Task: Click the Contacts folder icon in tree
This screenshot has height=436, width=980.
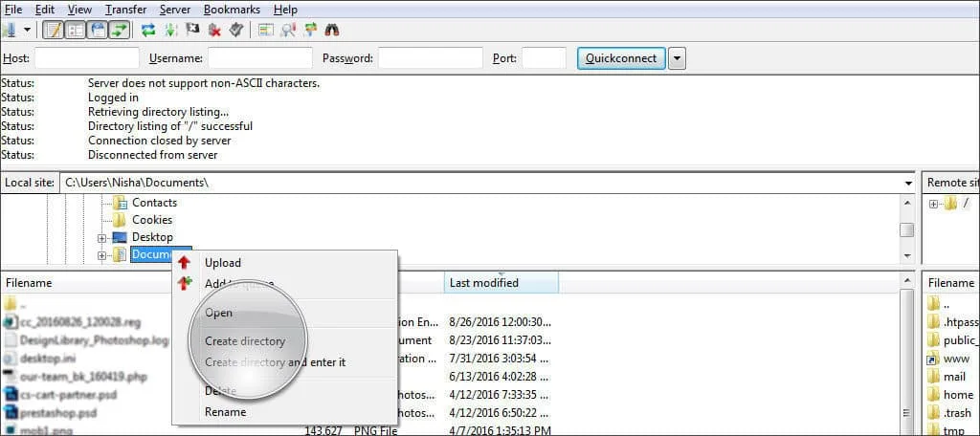Action: (120, 203)
